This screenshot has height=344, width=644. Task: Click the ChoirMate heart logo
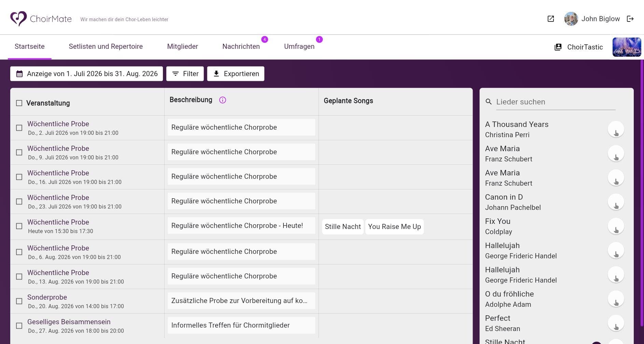(x=18, y=18)
